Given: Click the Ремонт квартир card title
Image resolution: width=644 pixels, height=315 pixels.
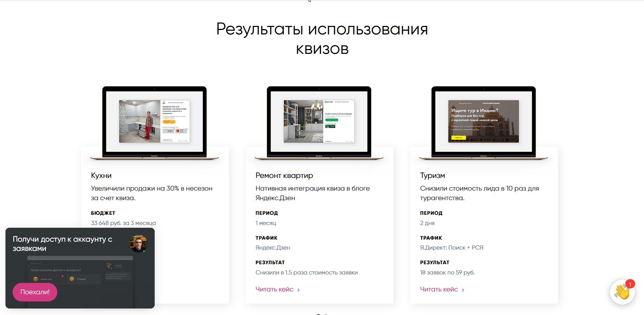Looking at the screenshot, I should point(284,176).
